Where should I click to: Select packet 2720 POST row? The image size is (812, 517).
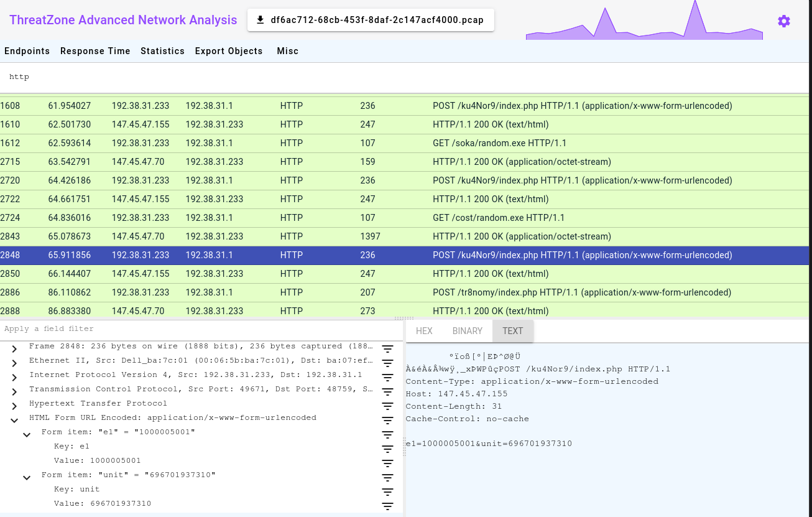pyautogui.click(x=405, y=180)
